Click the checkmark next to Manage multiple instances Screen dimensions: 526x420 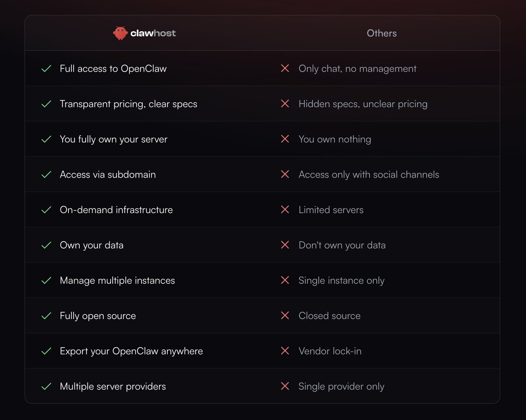pyautogui.click(x=46, y=281)
